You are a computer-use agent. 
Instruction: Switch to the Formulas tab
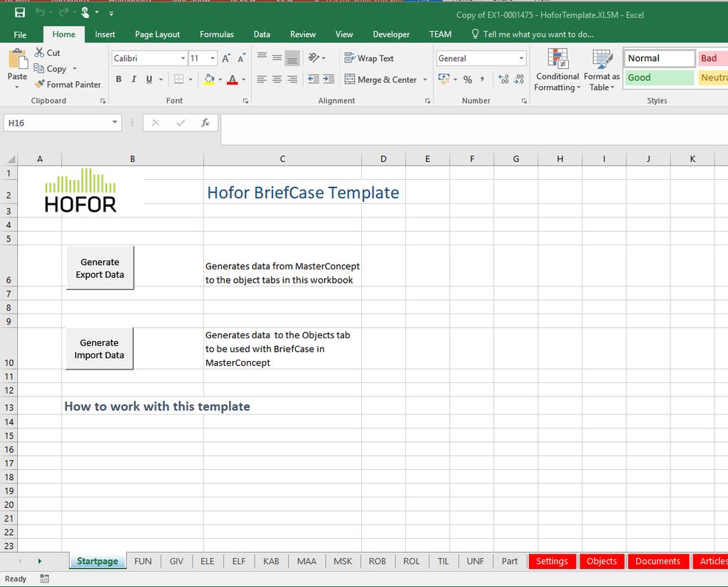tap(217, 34)
